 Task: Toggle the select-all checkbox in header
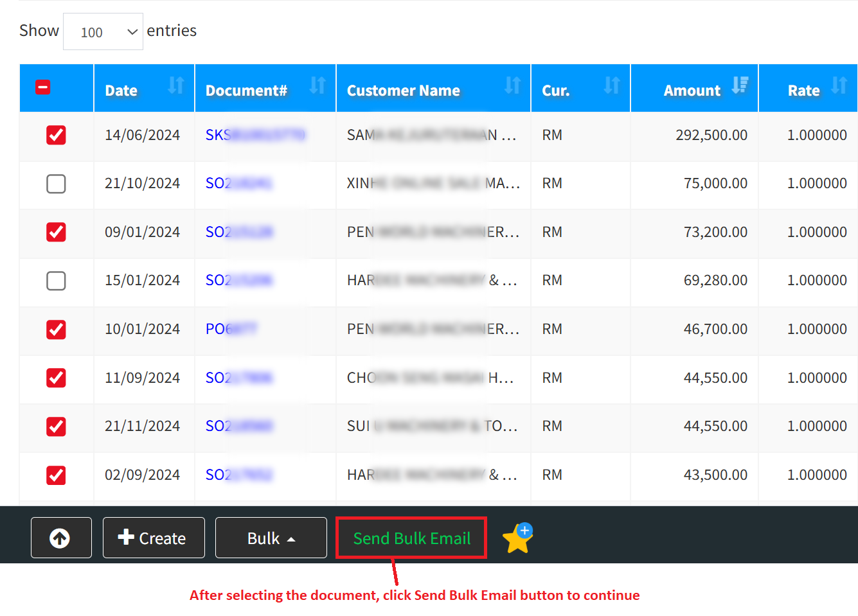(43, 87)
